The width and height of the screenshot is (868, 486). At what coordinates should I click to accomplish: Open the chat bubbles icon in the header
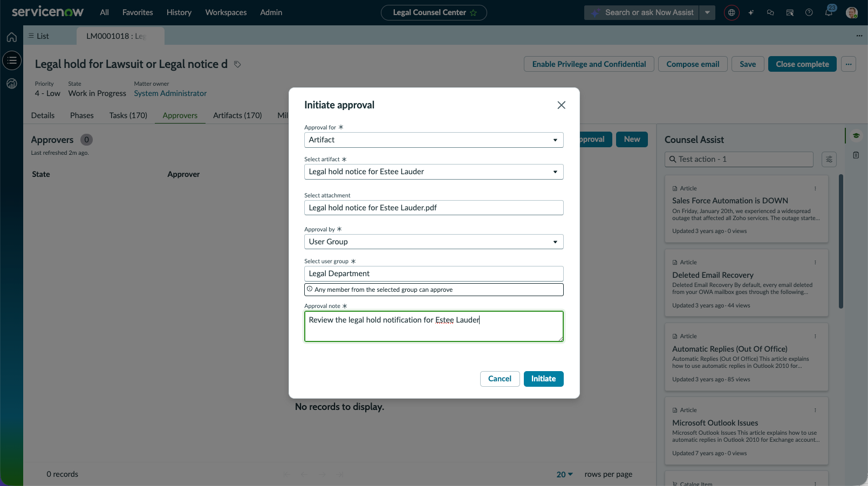click(x=770, y=12)
